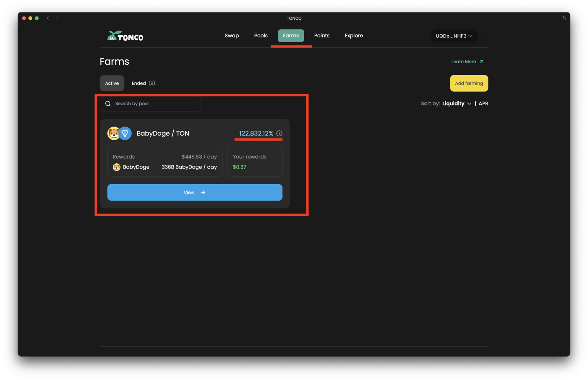The height and width of the screenshot is (380, 588).
Task: Click the BabyDoge token icon in pair
Action: (x=113, y=133)
